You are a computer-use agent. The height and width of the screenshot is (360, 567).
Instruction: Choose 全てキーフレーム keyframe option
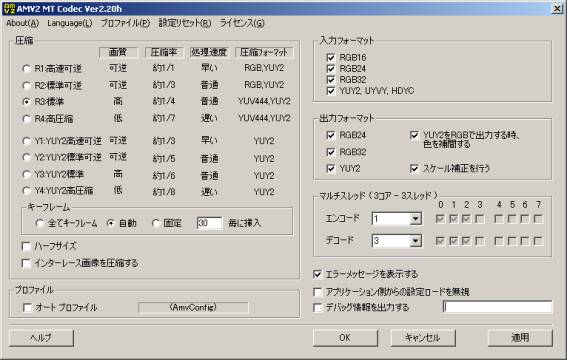click(40, 223)
